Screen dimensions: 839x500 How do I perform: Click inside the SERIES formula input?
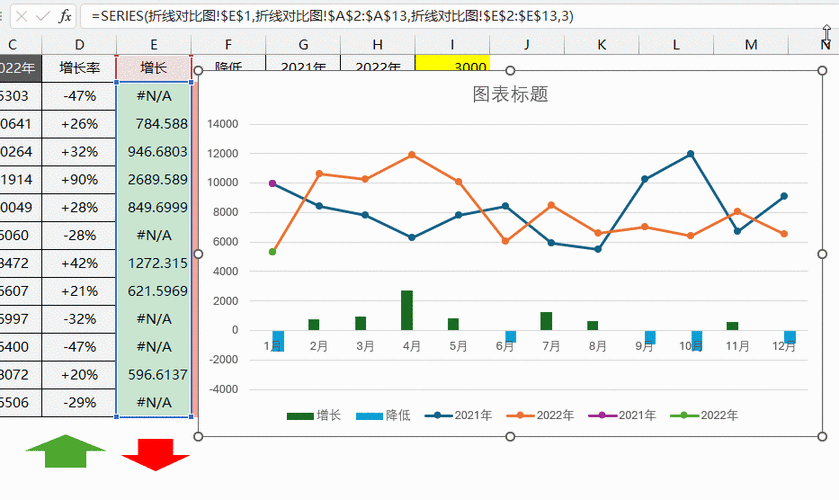coord(332,16)
